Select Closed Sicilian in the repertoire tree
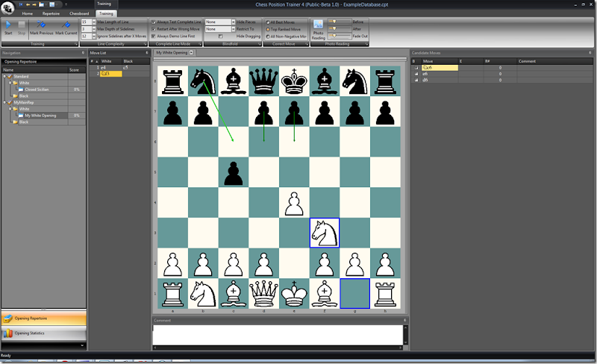Screen dimensions: 597x364 (x=36, y=89)
